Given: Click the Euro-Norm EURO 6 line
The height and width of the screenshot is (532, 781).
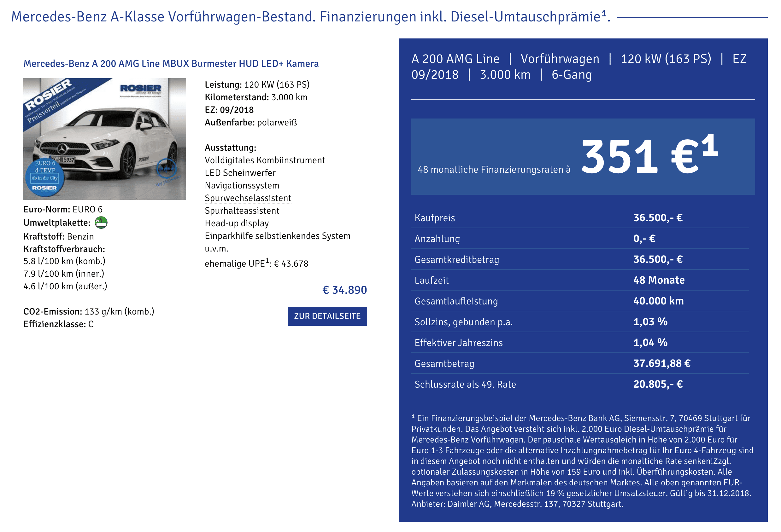Looking at the screenshot, I should (x=63, y=209).
